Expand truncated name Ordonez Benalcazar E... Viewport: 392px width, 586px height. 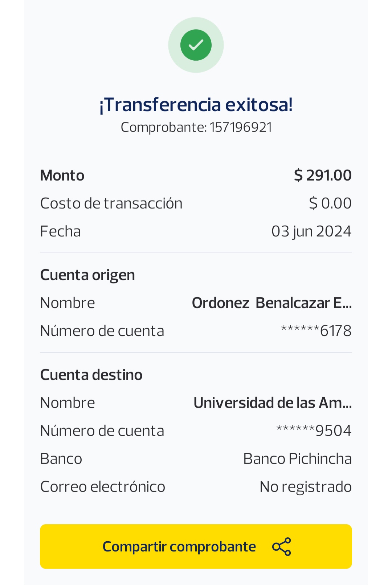click(x=271, y=303)
